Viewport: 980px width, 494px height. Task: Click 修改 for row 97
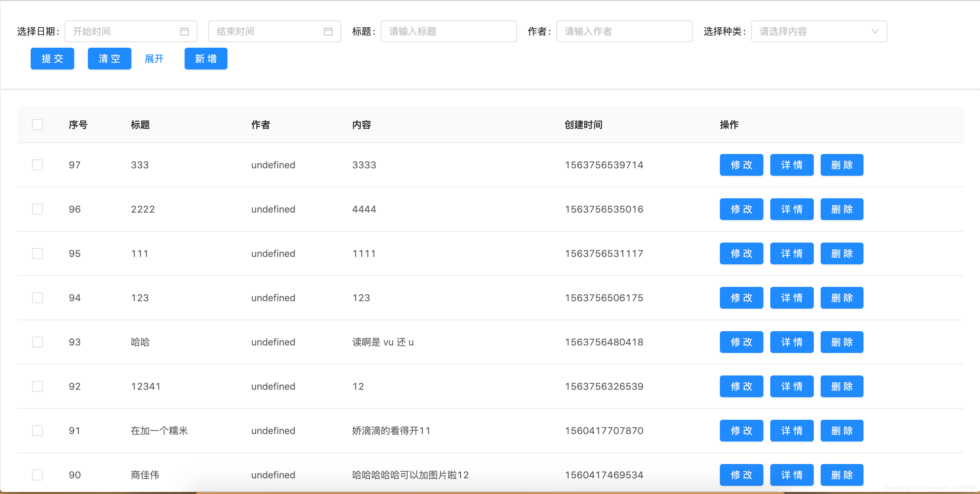pyautogui.click(x=741, y=165)
